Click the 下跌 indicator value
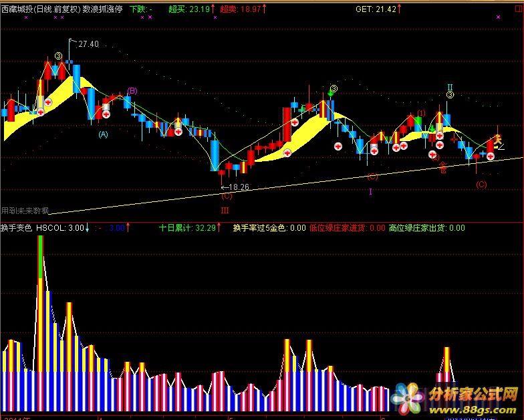Viewport: 524px width, 420px height. click(140, 9)
